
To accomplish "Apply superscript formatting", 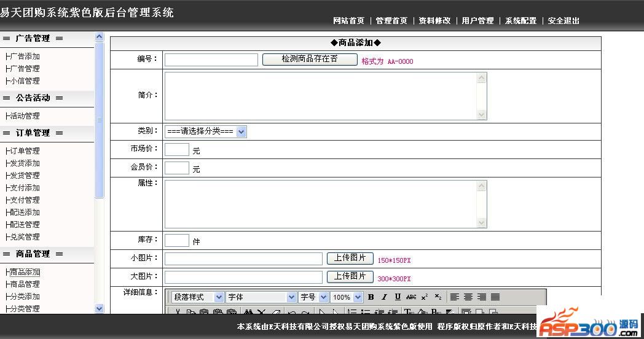I will (x=425, y=297).
